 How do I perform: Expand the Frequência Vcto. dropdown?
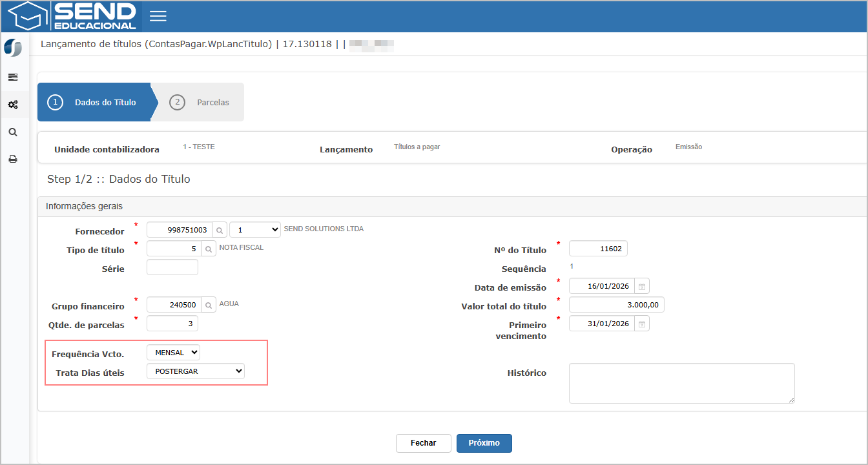coord(173,353)
